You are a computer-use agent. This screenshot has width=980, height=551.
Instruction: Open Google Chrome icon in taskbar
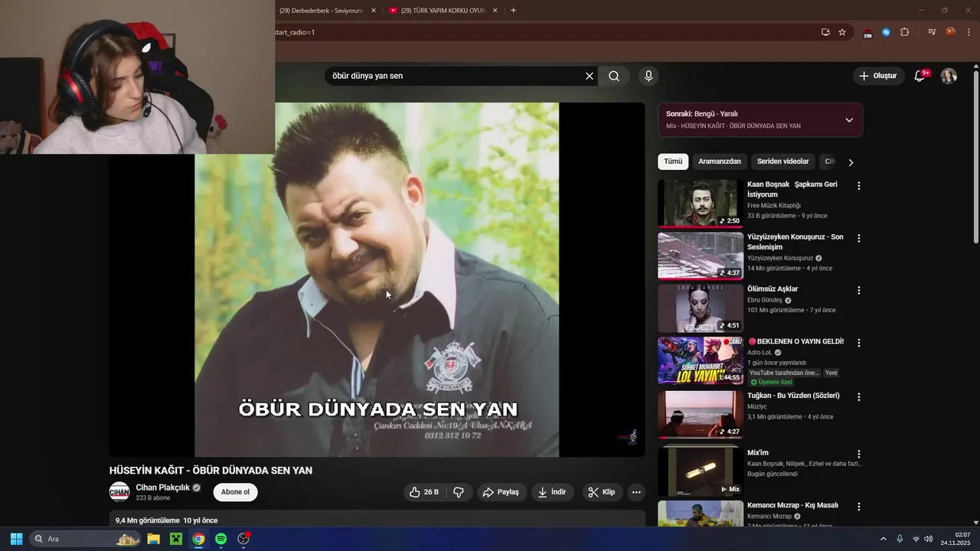point(198,539)
